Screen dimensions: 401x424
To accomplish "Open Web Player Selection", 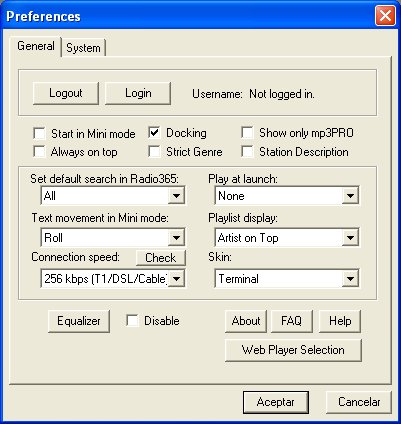I will click(293, 350).
